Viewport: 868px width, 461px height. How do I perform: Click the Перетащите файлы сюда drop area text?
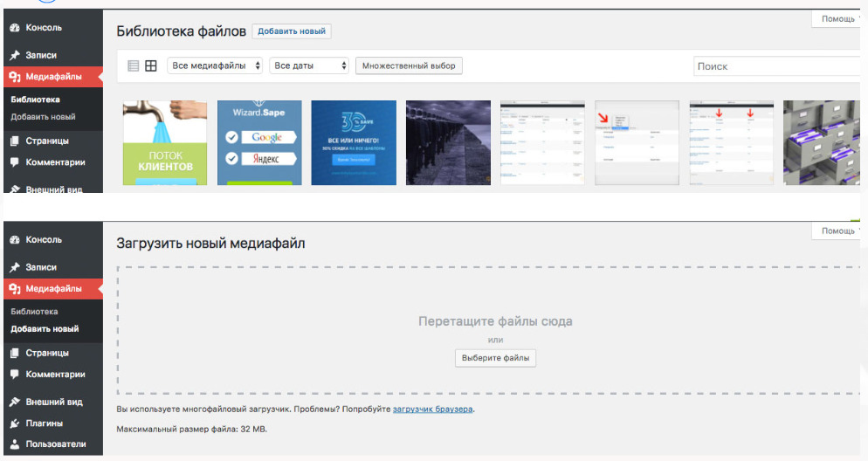pos(495,321)
